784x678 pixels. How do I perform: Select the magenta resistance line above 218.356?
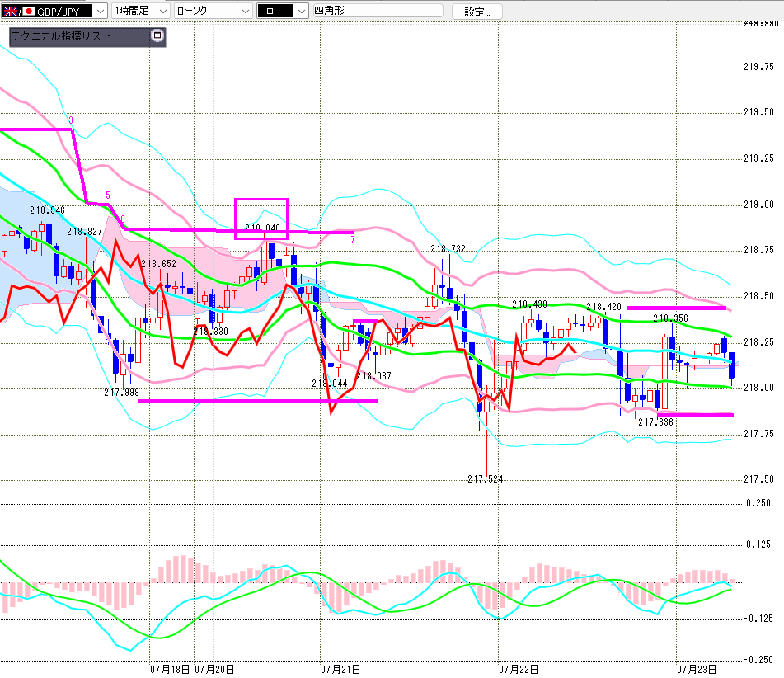[677, 308]
